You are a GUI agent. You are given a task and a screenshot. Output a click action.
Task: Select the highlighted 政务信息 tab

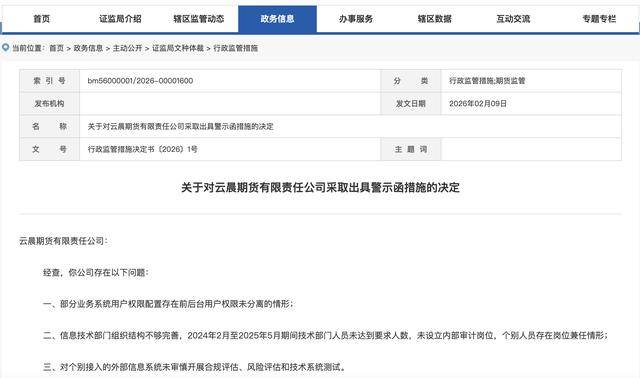coord(278,19)
